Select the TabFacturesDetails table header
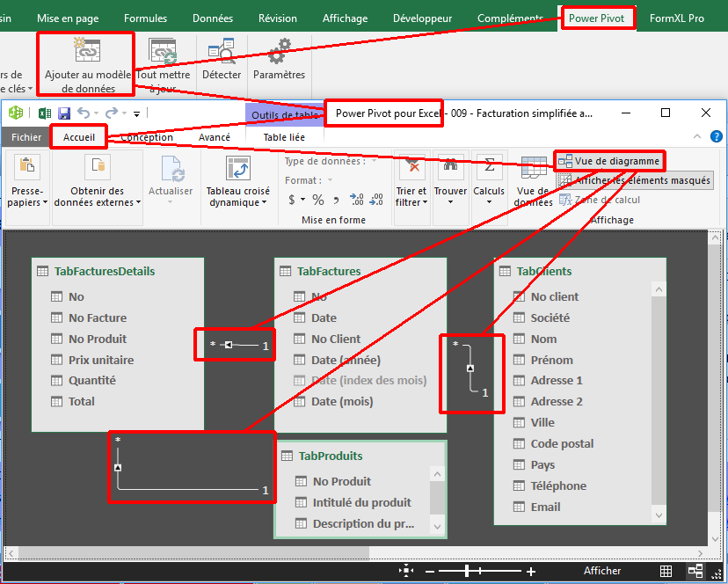Screen dimensions: 728x584 [105, 271]
